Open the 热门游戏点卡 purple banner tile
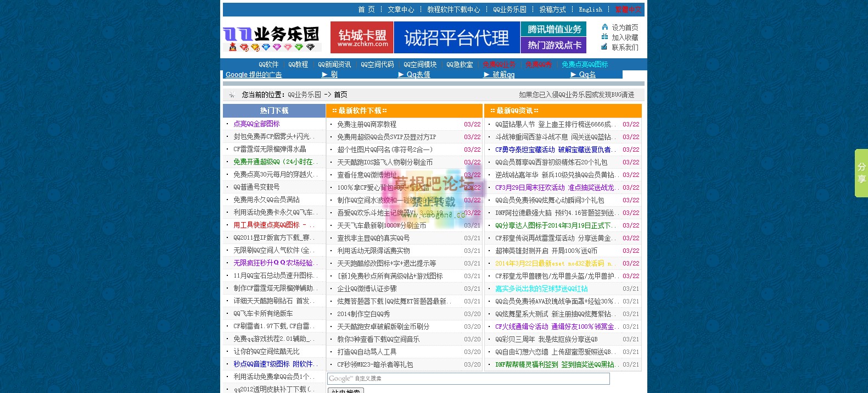Image resolution: width=868 pixels, height=393 pixels. [x=554, y=45]
